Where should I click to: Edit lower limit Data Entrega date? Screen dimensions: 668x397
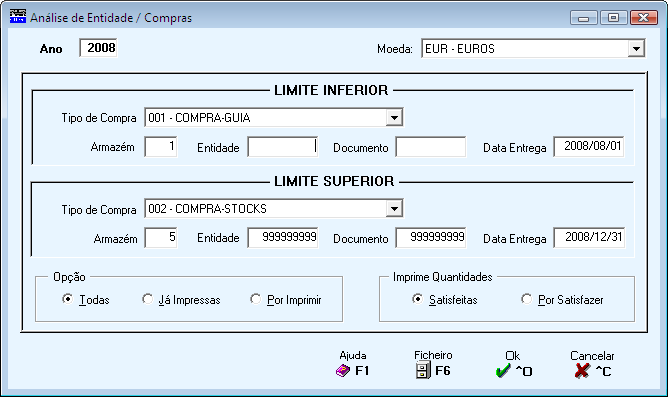[589, 147]
